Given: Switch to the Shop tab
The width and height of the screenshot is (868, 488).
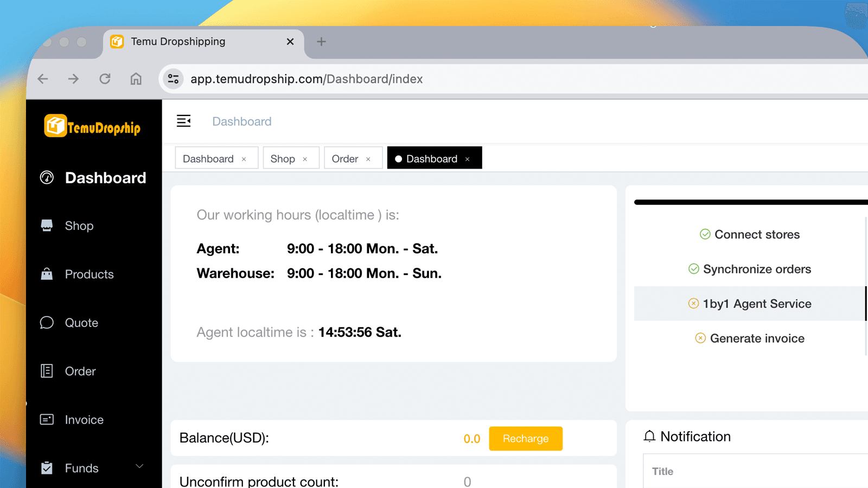Looking at the screenshot, I should [284, 158].
